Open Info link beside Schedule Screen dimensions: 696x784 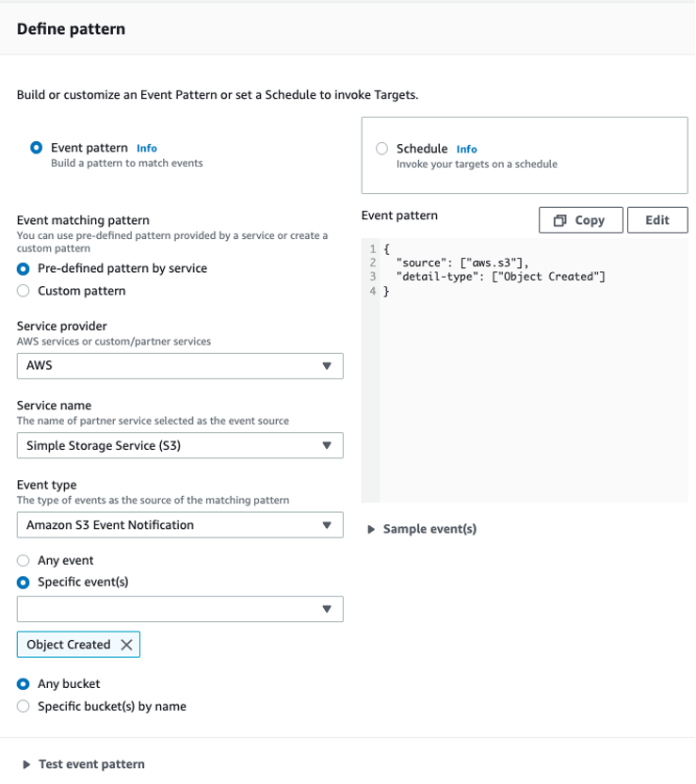click(466, 149)
